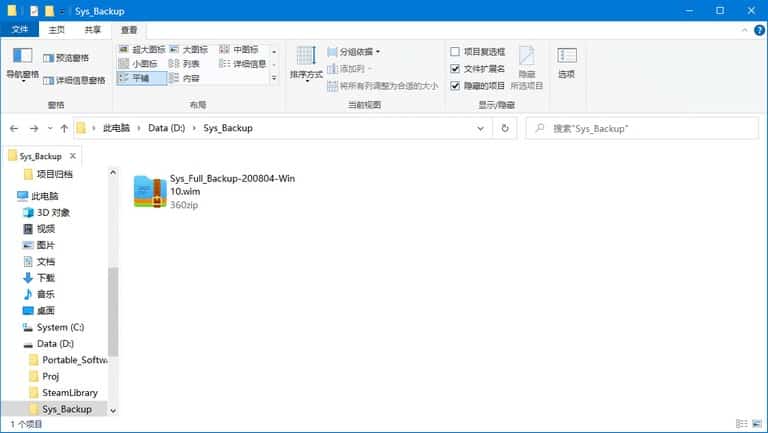Image resolution: width=768 pixels, height=433 pixels.
Task: Open SteamLibrary folder in sidebar
Action: pyautogui.click(x=64, y=393)
